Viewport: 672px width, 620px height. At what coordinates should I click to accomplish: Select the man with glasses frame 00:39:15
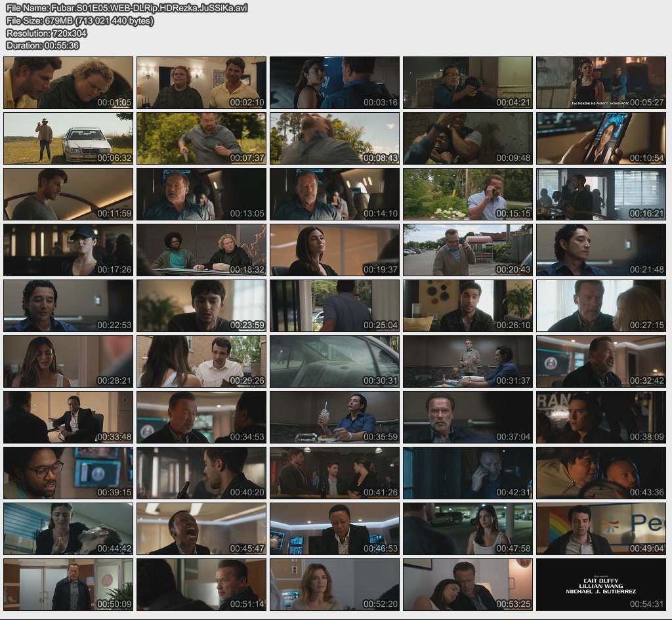68,473
